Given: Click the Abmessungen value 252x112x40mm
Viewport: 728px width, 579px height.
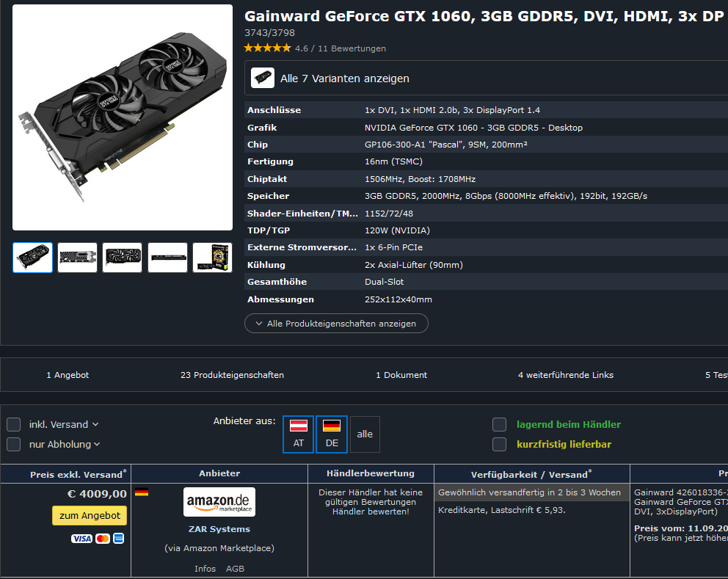Looking at the screenshot, I should (398, 299).
